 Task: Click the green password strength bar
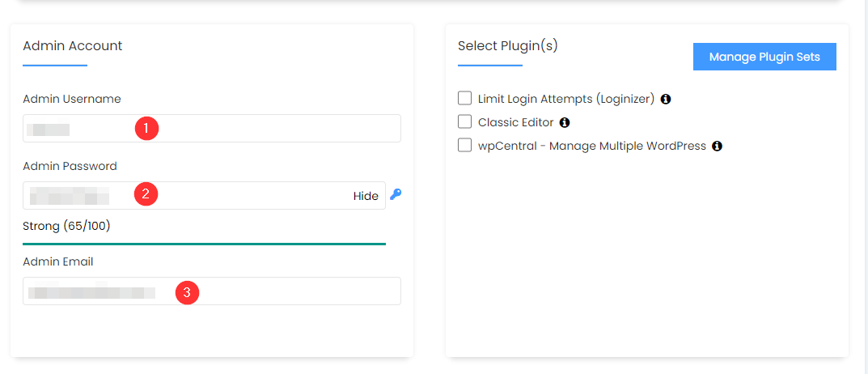click(204, 243)
